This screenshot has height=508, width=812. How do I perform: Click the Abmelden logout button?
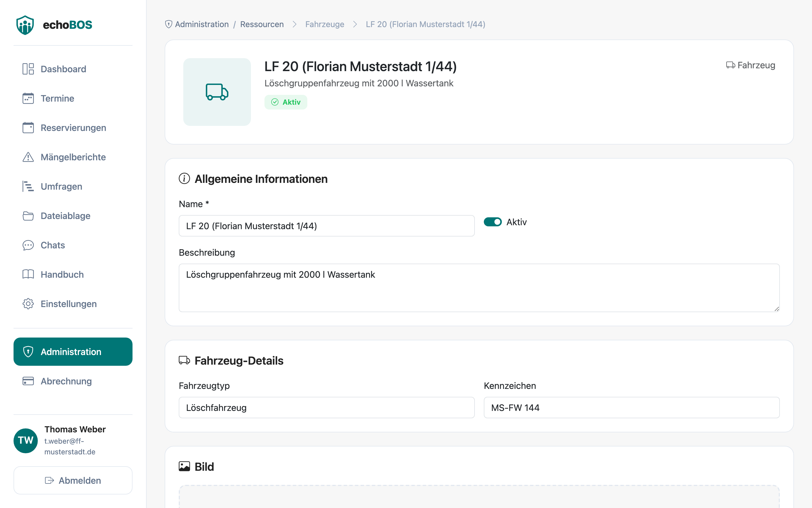[73, 480]
